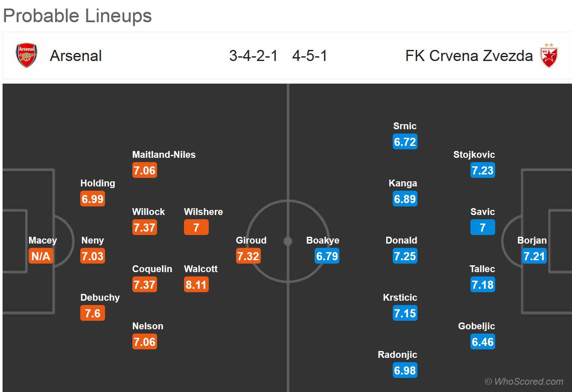Click Gobeljic's 6.46 rating badge
572x392 pixels.
coord(483,342)
